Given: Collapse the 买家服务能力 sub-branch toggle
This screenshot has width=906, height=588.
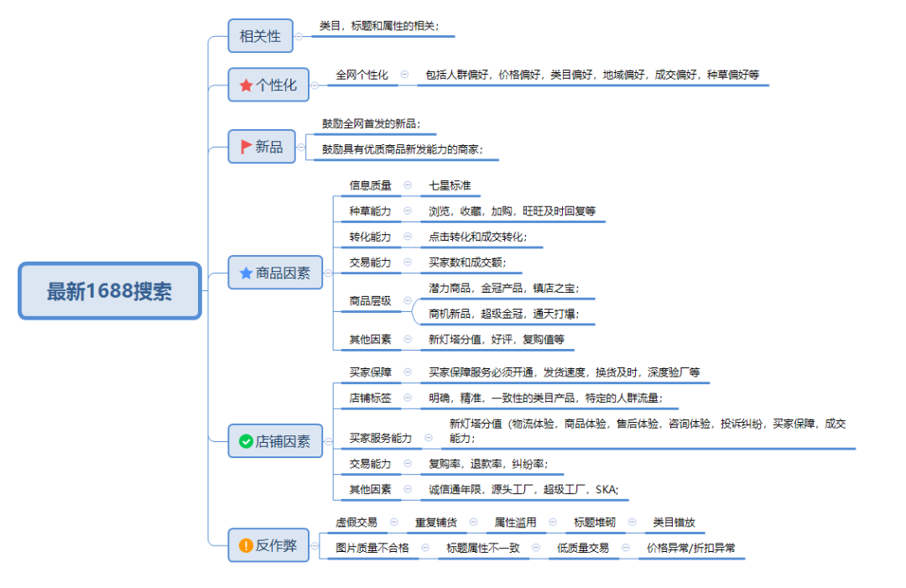Looking at the screenshot, I should 429,438.
